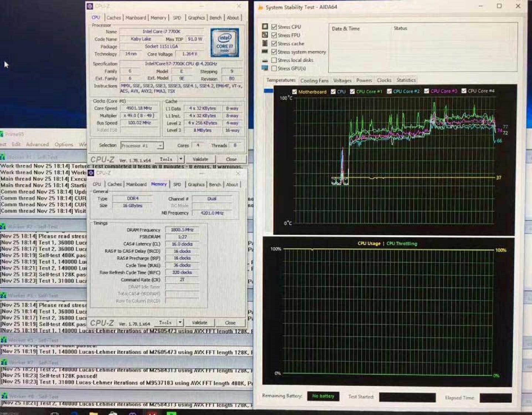Enable the Stress local disks checkbox
532x415 pixels.
(274, 60)
